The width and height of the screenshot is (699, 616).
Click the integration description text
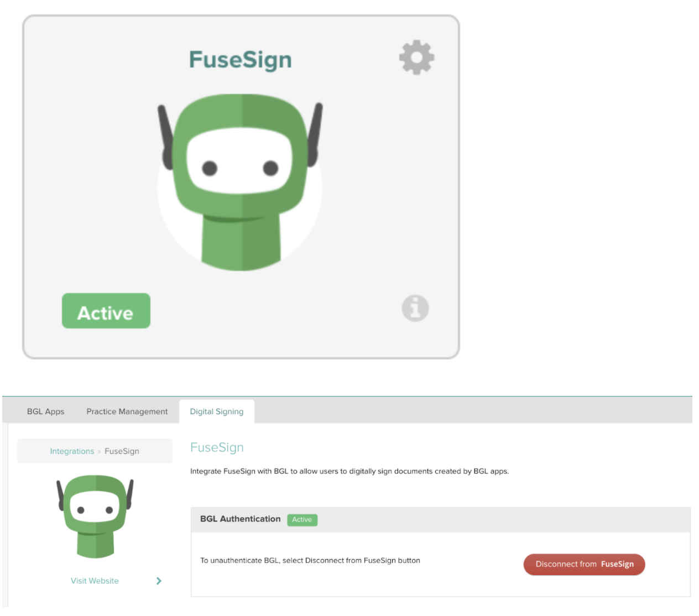coord(349,471)
